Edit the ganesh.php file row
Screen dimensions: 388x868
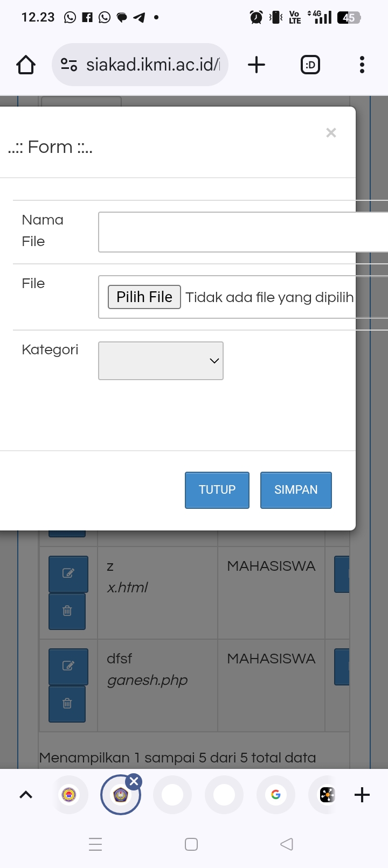tap(68, 666)
